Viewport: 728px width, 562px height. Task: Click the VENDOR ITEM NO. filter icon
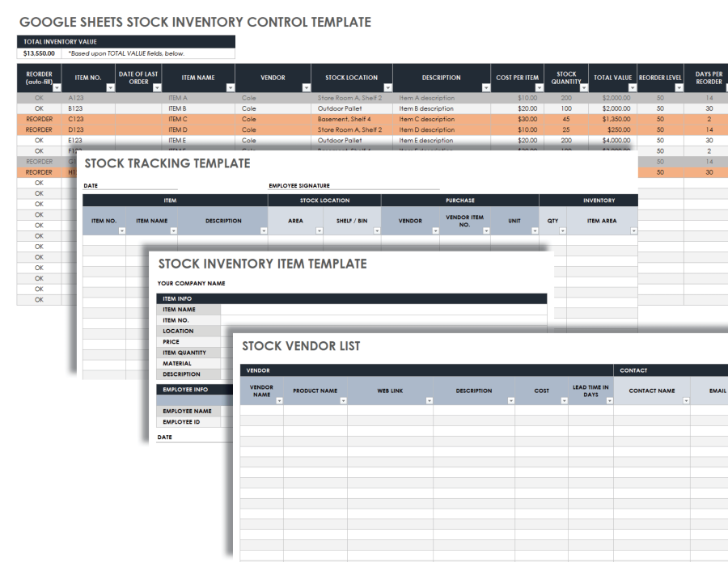pyautogui.click(x=487, y=231)
